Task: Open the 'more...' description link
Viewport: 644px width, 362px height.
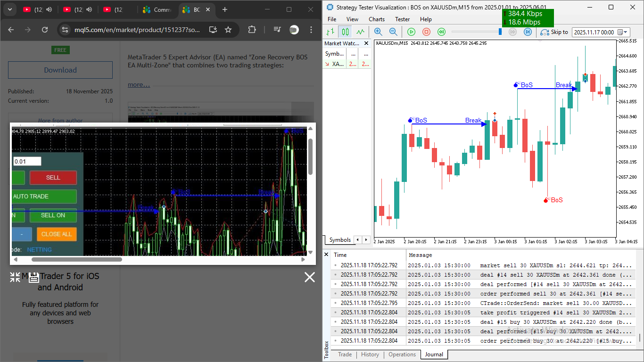Action: click(139, 84)
